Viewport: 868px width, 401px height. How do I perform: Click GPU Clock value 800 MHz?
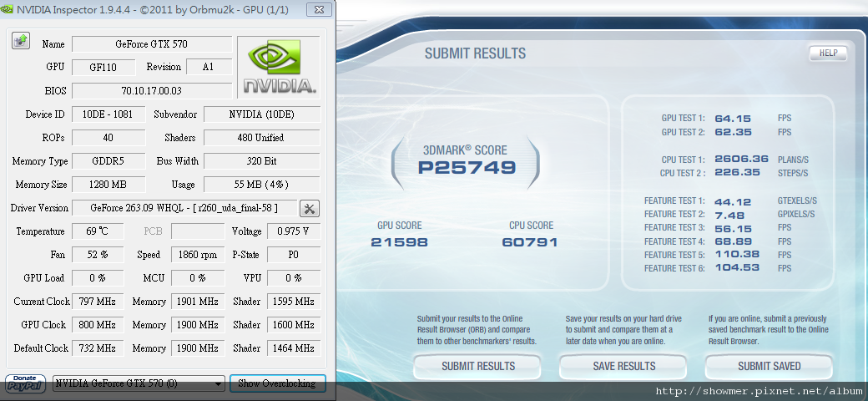pyautogui.click(x=98, y=325)
